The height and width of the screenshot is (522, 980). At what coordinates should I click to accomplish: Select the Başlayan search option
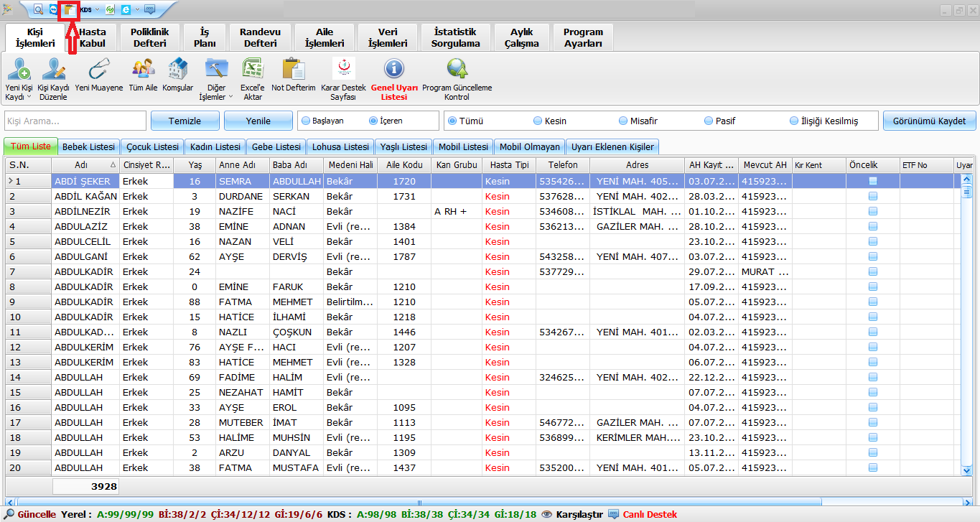coord(305,121)
